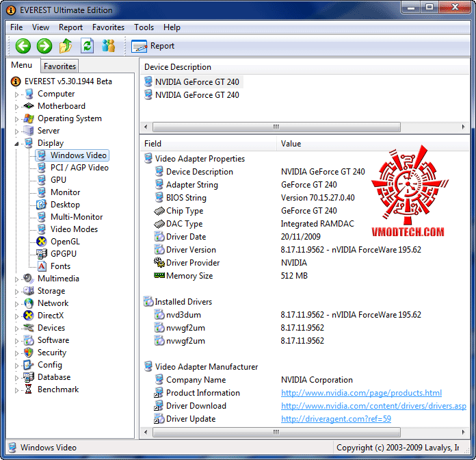Click the Database icon in tree
The image size is (476, 460).
[x=29, y=377]
